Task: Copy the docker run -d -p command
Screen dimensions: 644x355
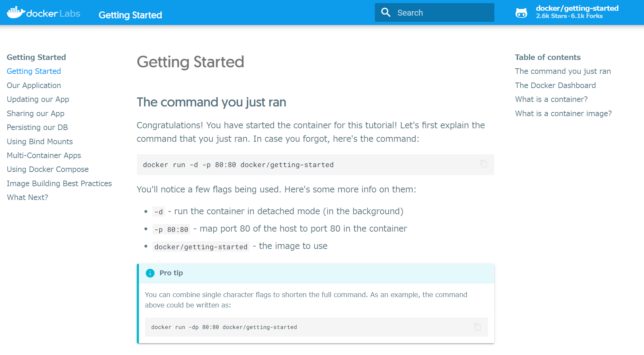Action: [484, 164]
